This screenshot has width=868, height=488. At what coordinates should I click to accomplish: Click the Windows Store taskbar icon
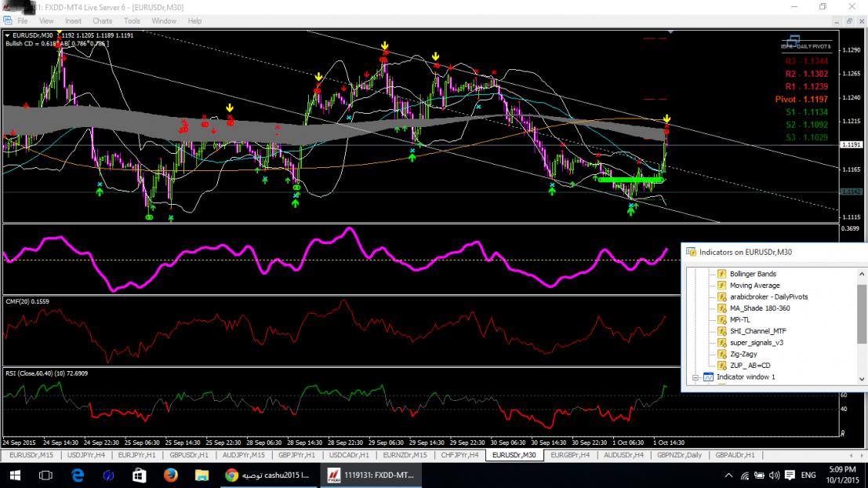(140, 475)
